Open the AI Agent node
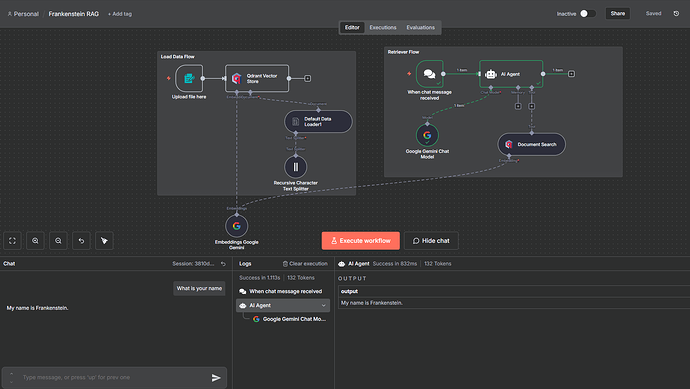This screenshot has width=690, height=389. pos(511,74)
